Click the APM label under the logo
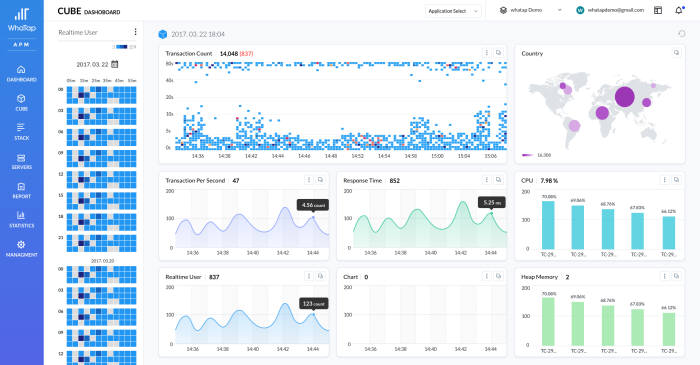 coord(21,45)
